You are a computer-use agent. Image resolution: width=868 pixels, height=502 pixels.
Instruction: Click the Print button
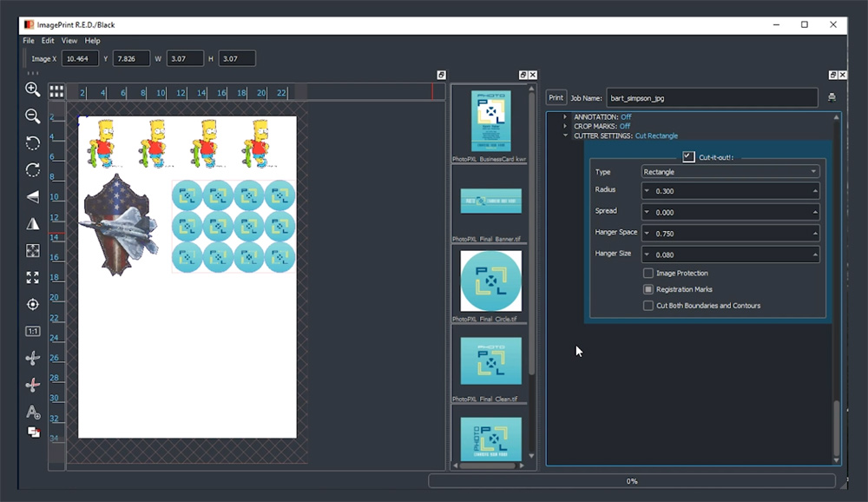coord(556,98)
